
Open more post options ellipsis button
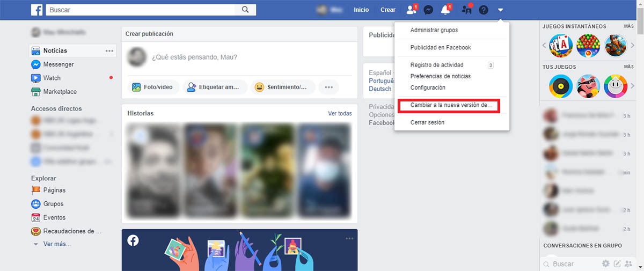[x=329, y=87]
